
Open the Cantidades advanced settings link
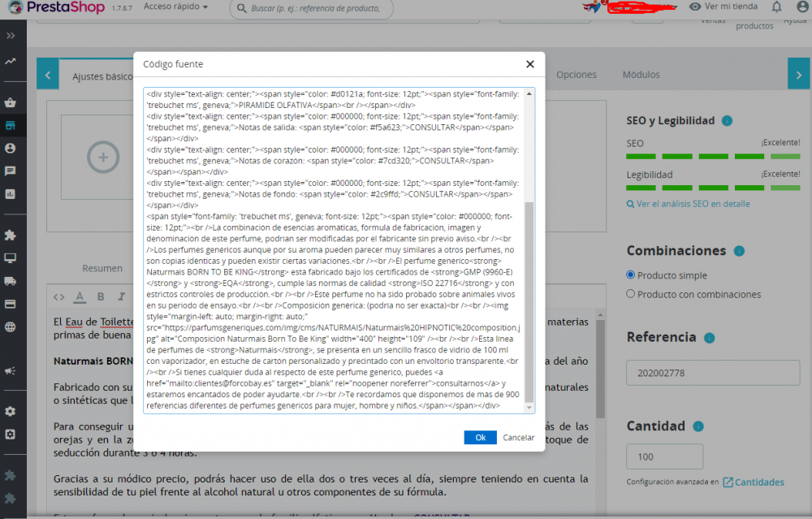[754, 482]
